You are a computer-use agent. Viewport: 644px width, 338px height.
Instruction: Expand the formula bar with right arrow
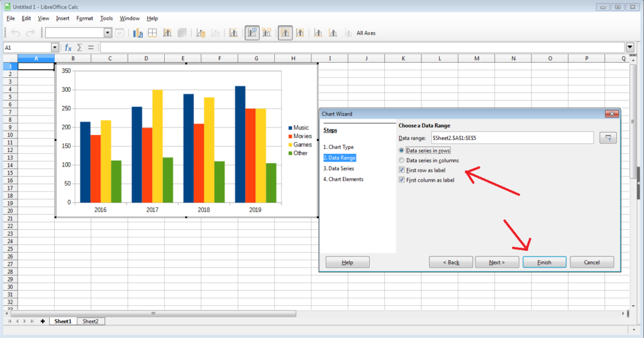click(x=630, y=48)
